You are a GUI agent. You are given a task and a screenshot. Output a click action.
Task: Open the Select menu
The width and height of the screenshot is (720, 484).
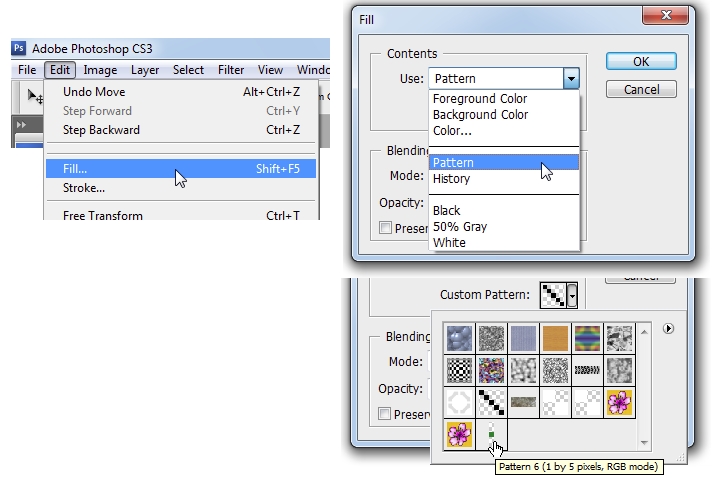pos(188,70)
